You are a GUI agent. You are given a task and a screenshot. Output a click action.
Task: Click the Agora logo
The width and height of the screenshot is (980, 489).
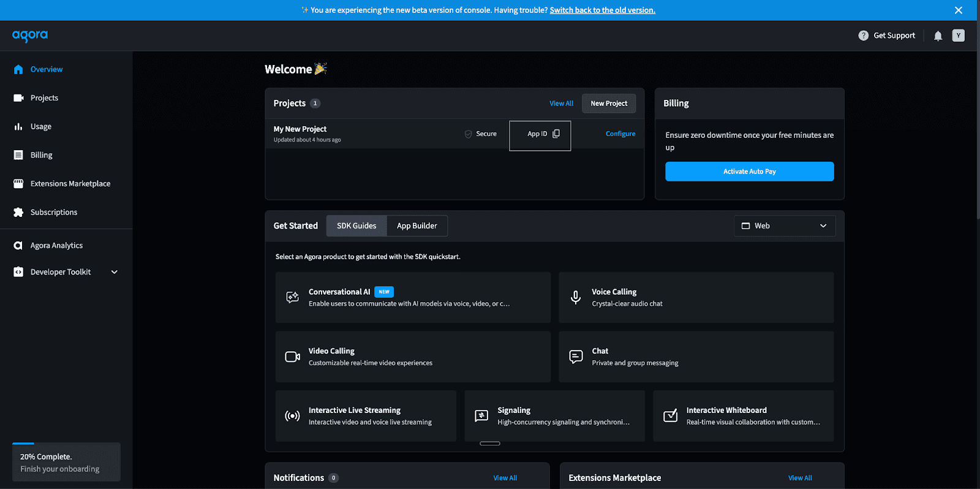(x=30, y=36)
